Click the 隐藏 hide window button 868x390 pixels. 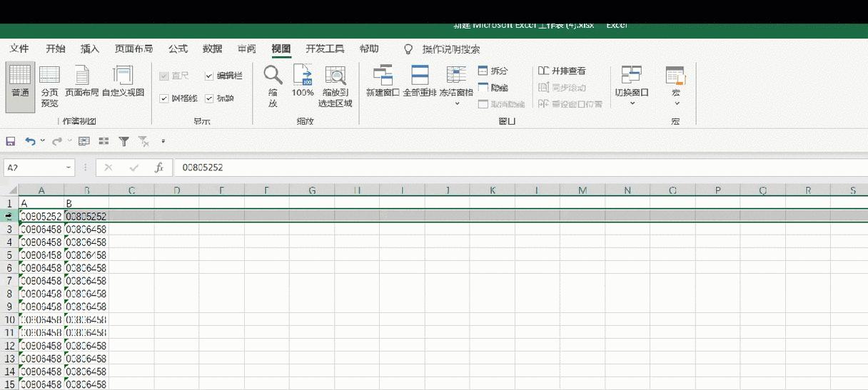493,87
